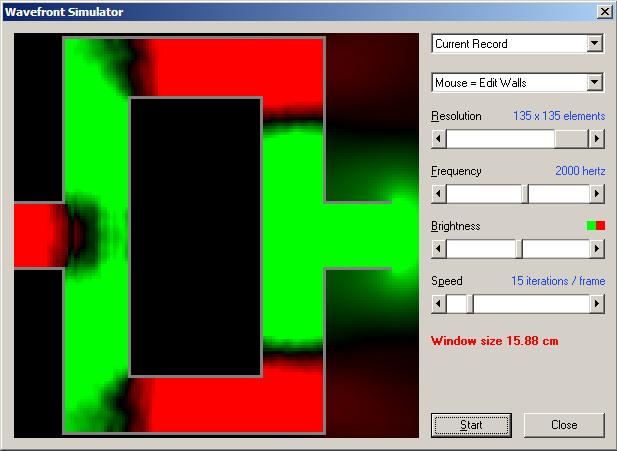Decrease Resolution with left arrow
The width and height of the screenshot is (617, 451).
click(439, 139)
